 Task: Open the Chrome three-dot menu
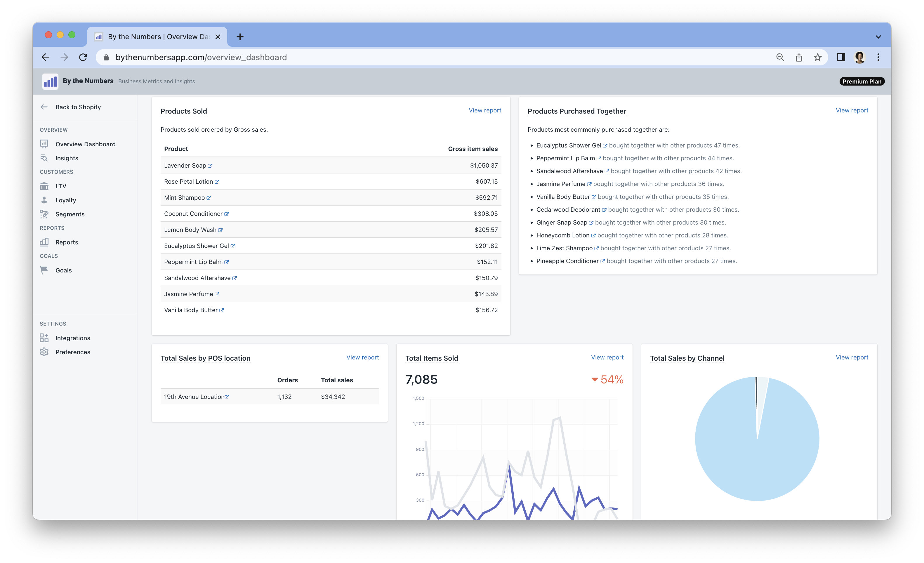point(878,58)
